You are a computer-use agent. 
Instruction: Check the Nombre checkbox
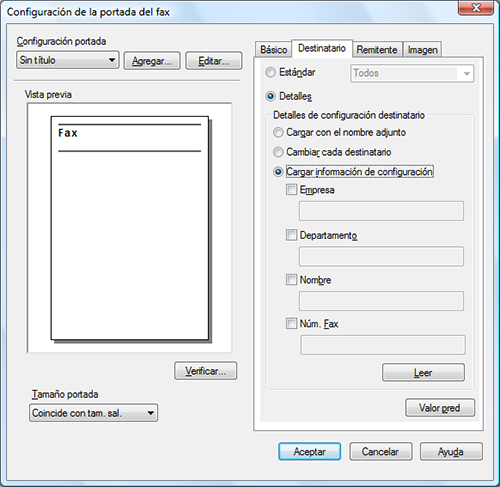tap(291, 279)
